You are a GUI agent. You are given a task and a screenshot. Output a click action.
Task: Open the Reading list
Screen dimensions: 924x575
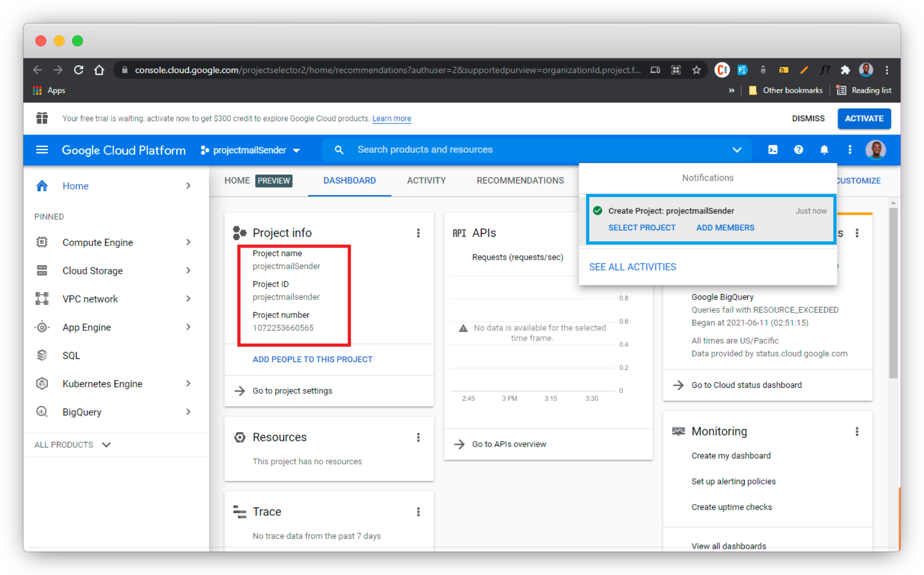[x=864, y=90]
